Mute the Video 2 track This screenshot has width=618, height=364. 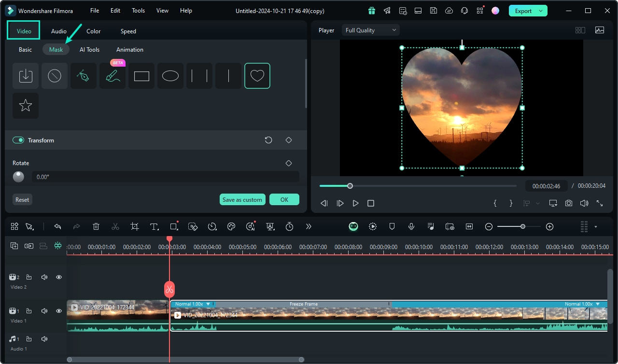click(x=44, y=277)
